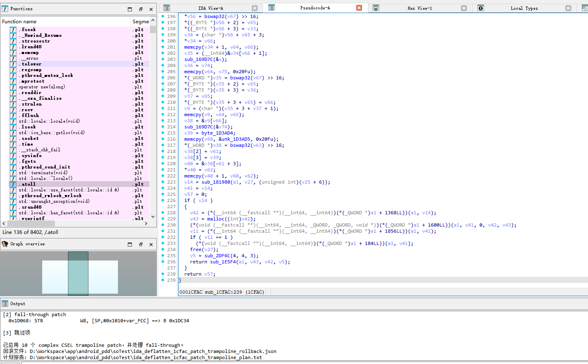Click the functions list vertical scrollbar down arrow
The image size is (588, 364).
(153, 217)
